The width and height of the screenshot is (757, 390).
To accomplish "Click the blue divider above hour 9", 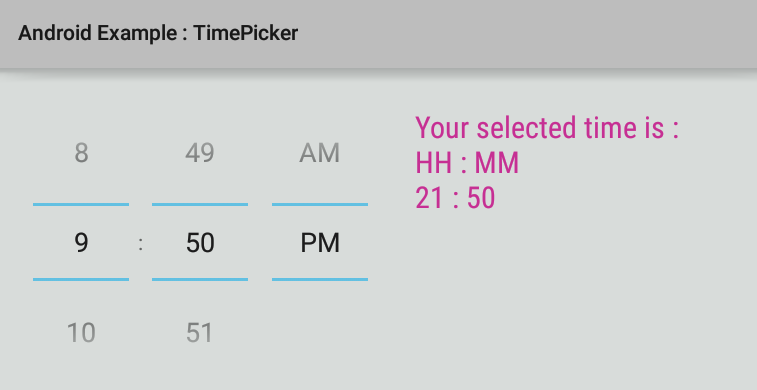I will [x=81, y=205].
